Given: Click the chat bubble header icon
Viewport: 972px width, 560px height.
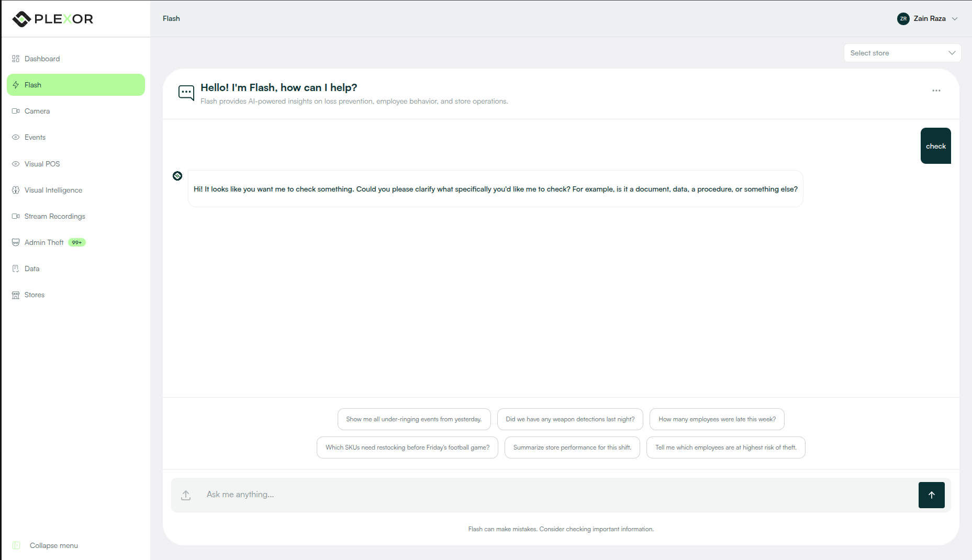Looking at the screenshot, I should (186, 93).
